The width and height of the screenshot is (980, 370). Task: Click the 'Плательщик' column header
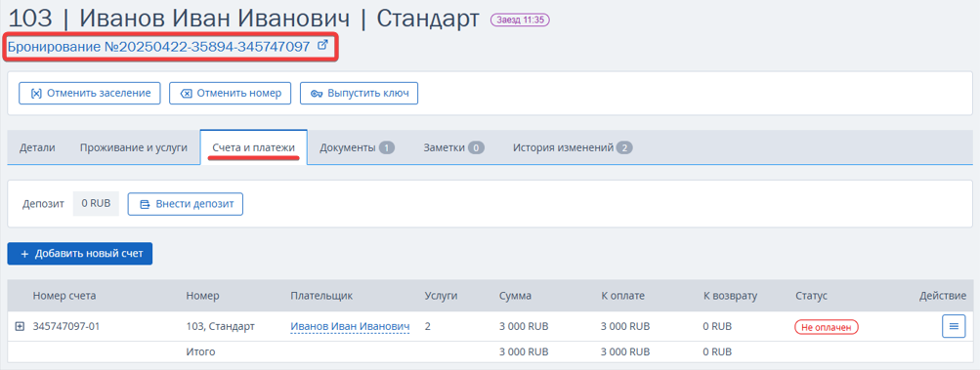pyautogui.click(x=321, y=296)
